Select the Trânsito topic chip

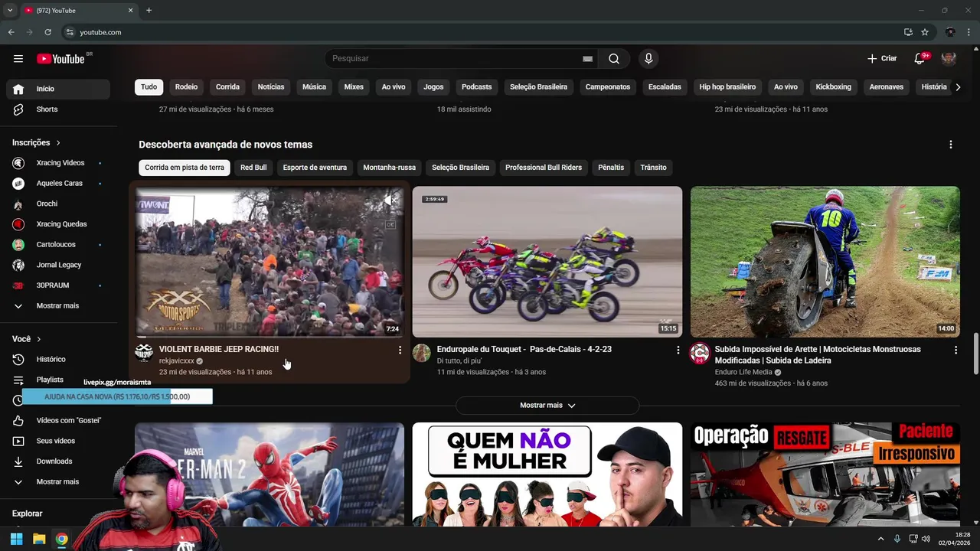(x=653, y=168)
